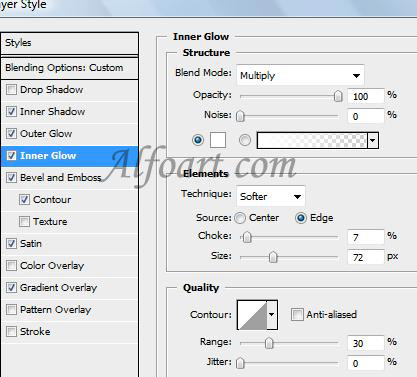Select the solid color radio button
The height and width of the screenshot is (377, 417).
(198, 140)
